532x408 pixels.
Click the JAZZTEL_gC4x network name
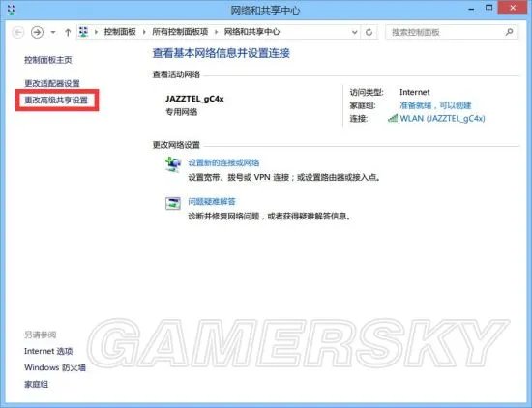tap(194, 99)
